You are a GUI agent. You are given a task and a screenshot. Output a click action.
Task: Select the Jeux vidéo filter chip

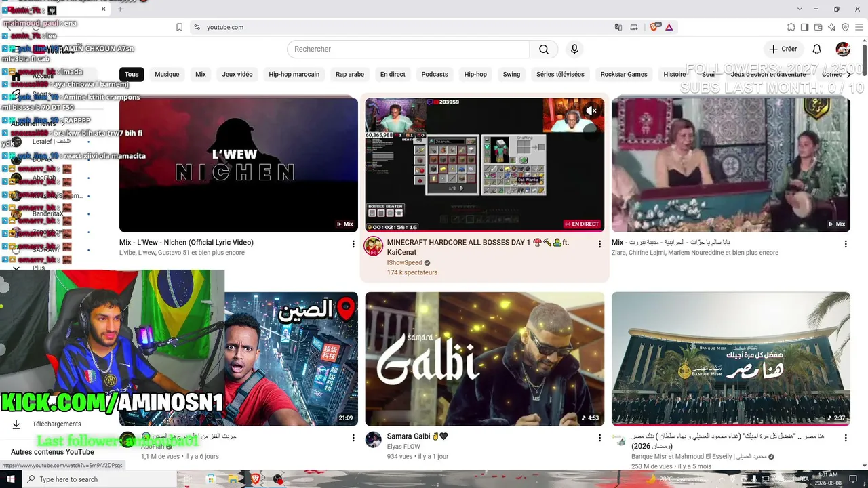(x=237, y=74)
